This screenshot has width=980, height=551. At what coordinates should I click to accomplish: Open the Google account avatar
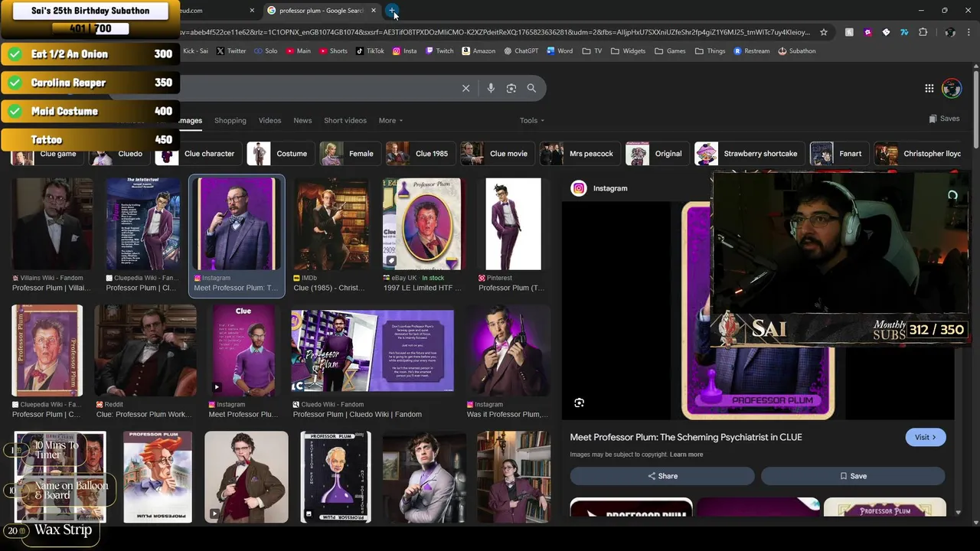tap(952, 88)
